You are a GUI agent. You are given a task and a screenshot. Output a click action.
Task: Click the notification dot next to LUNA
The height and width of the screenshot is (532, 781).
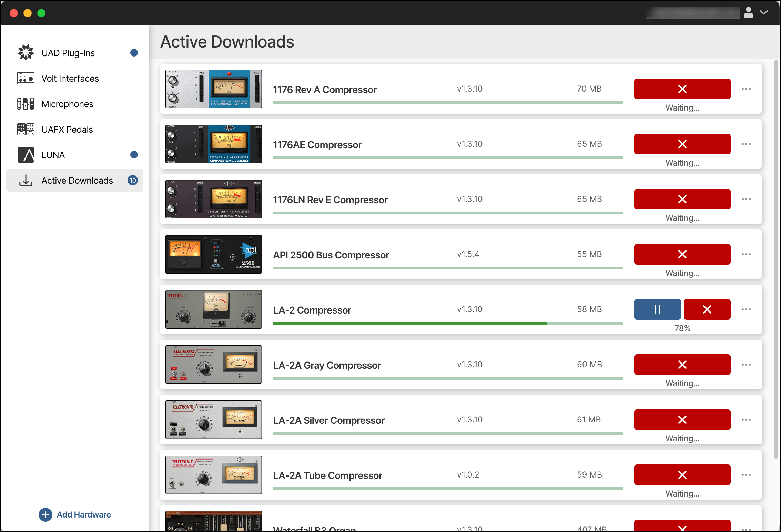[134, 155]
